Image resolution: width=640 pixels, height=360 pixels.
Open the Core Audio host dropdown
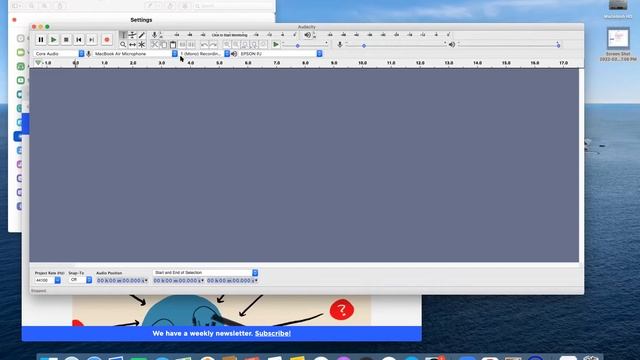59,53
